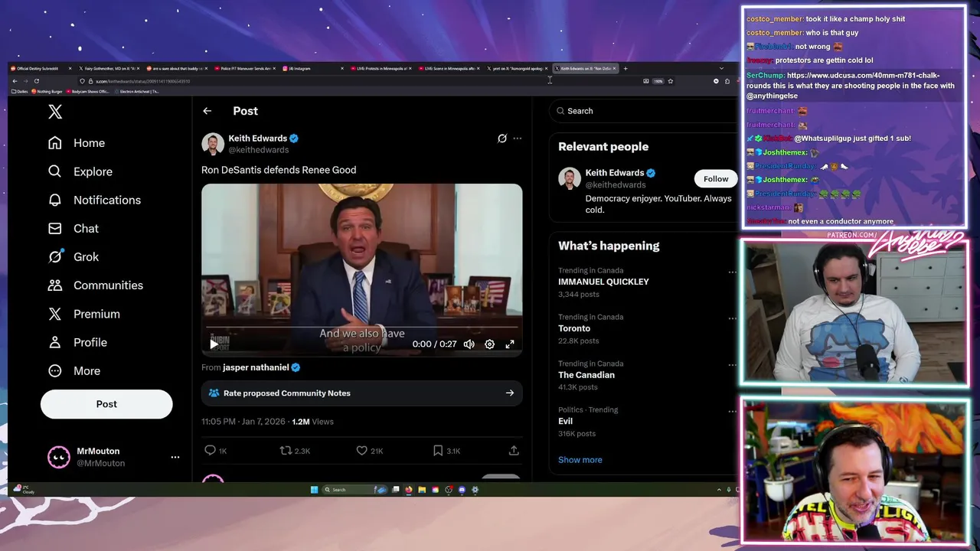Click the white Post button
Viewport: 980px width, 551px height.
click(106, 404)
